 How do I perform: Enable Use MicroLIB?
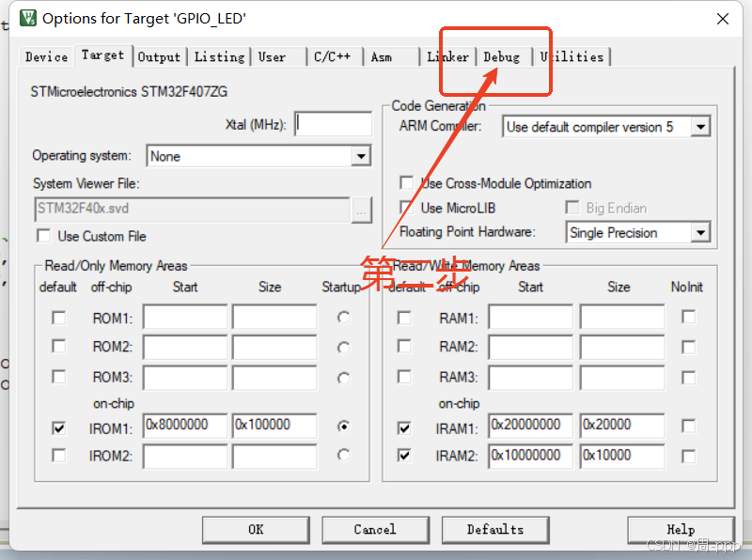tap(405, 207)
